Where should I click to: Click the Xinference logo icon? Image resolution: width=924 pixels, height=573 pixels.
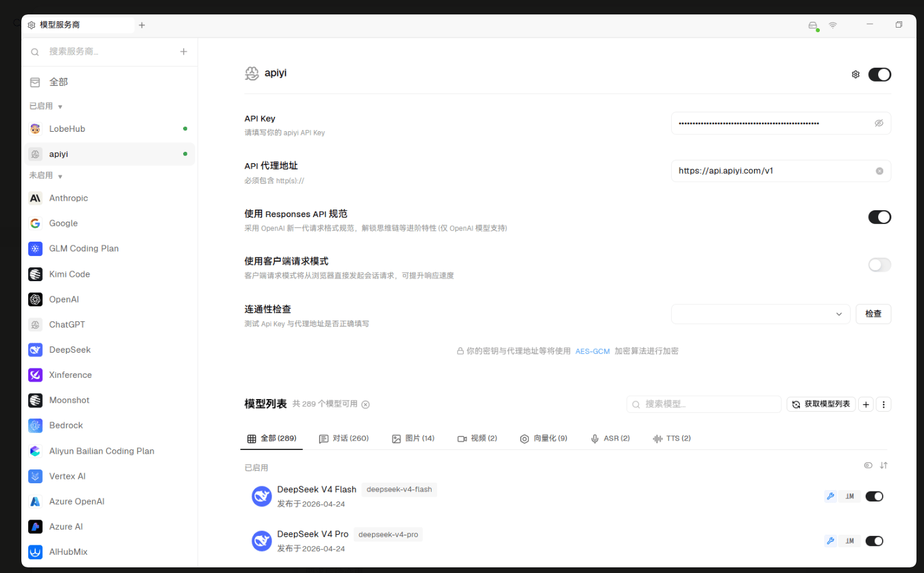point(35,375)
